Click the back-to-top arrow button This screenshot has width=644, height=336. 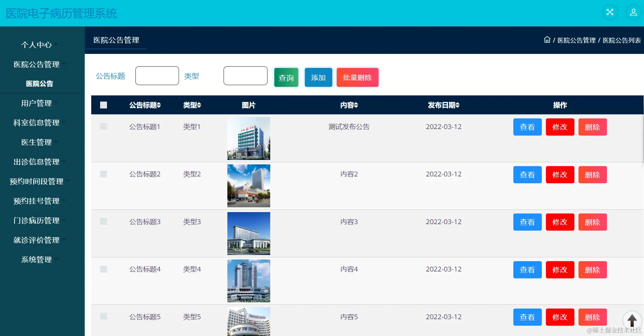coord(632,321)
